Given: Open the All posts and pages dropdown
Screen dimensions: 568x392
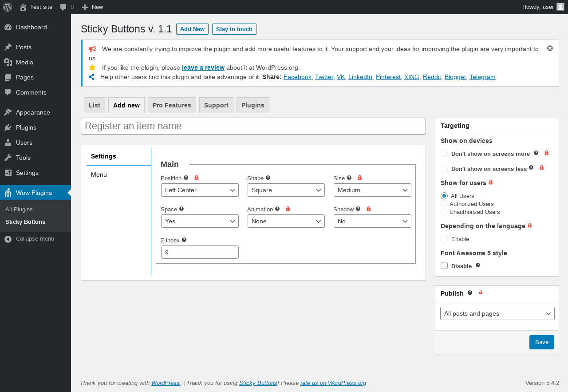Looking at the screenshot, I should click(x=497, y=313).
